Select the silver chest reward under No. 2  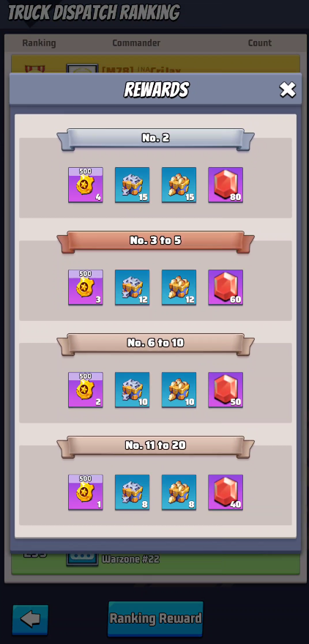coord(132,185)
